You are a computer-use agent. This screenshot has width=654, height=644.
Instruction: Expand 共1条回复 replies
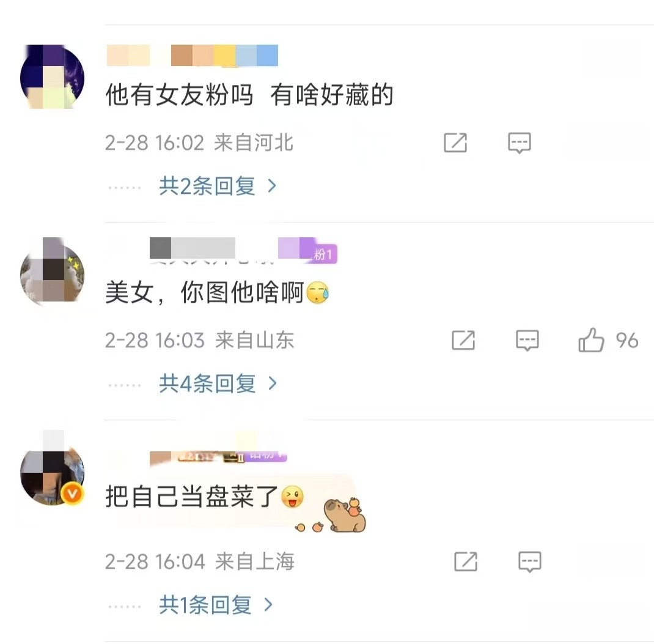click(x=216, y=605)
